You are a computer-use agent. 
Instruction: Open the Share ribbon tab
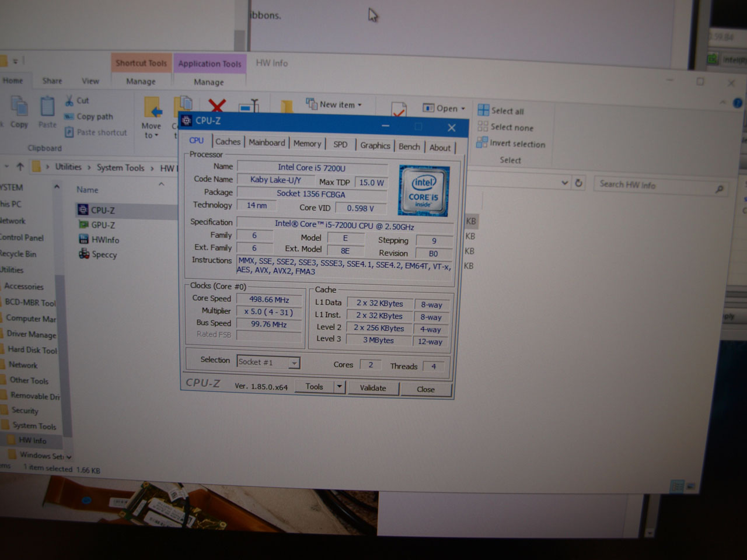pyautogui.click(x=52, y=81)
